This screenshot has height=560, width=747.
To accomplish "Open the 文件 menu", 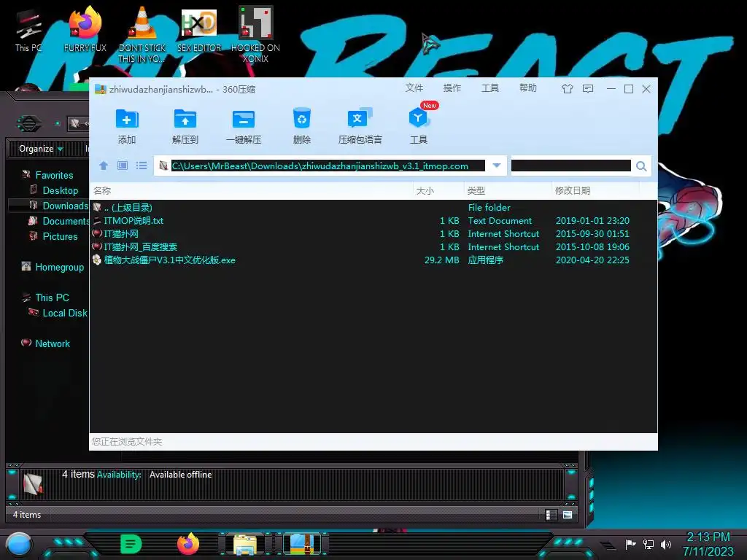I will coord(414,88).
